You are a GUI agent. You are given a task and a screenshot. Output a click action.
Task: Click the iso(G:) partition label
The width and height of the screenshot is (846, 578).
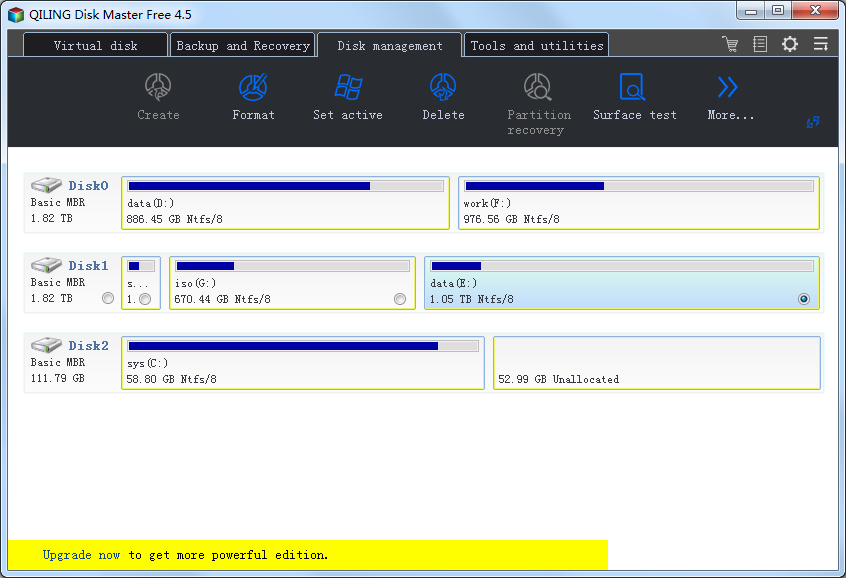(195, 283)
